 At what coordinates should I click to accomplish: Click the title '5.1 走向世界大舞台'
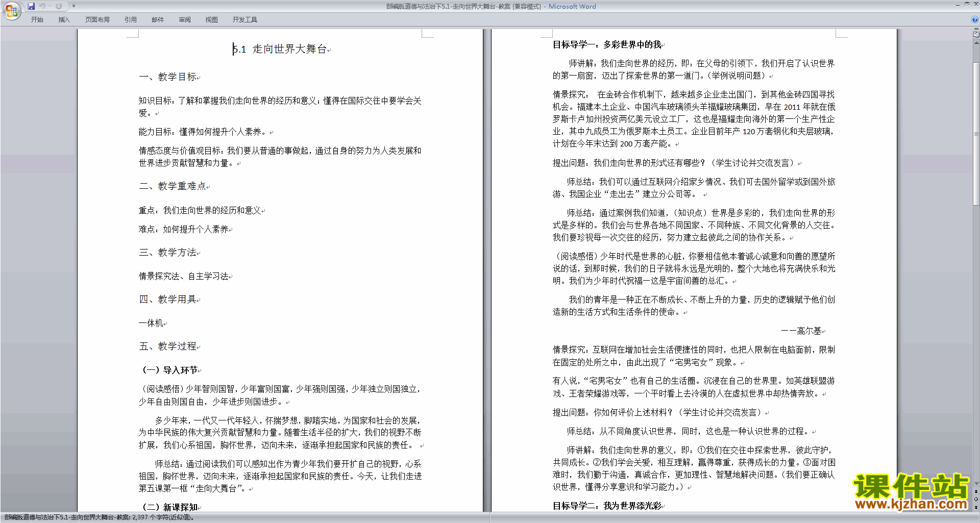point(280,49)
